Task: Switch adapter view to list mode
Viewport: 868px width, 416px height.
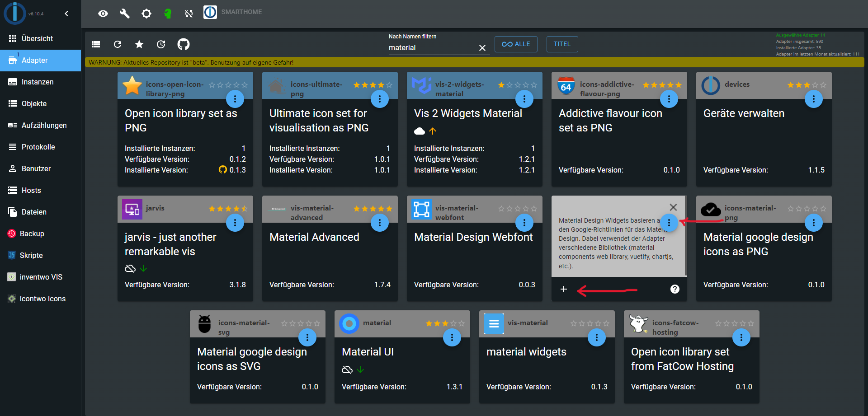Action: point(96,44)
